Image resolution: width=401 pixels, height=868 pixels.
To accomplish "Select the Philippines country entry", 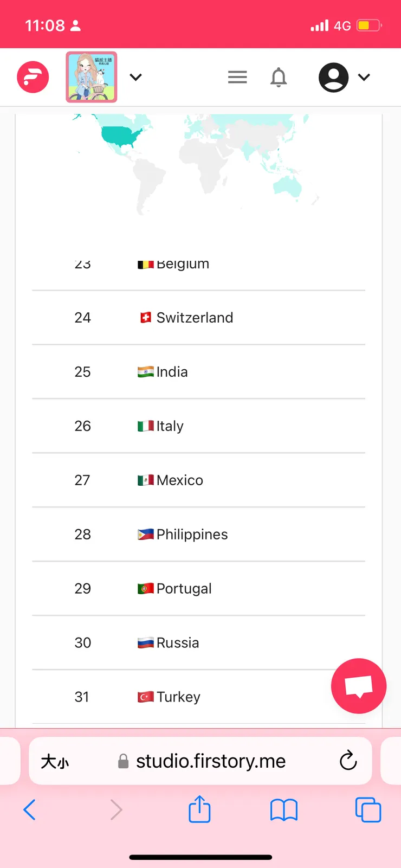I will [192, 535].
